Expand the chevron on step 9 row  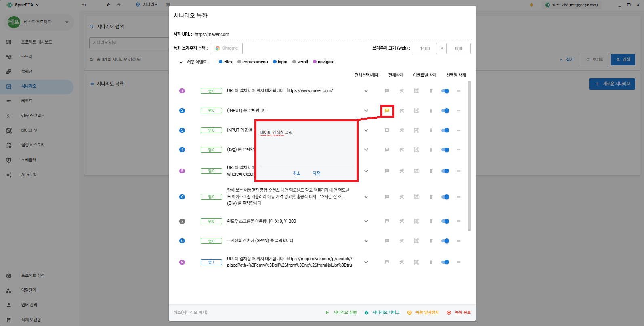pos(366,262)
